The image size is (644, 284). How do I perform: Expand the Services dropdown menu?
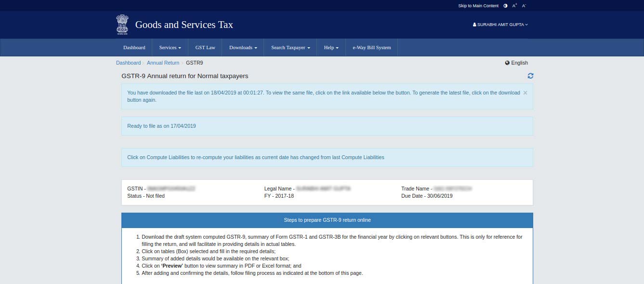(x=170, y=48)
